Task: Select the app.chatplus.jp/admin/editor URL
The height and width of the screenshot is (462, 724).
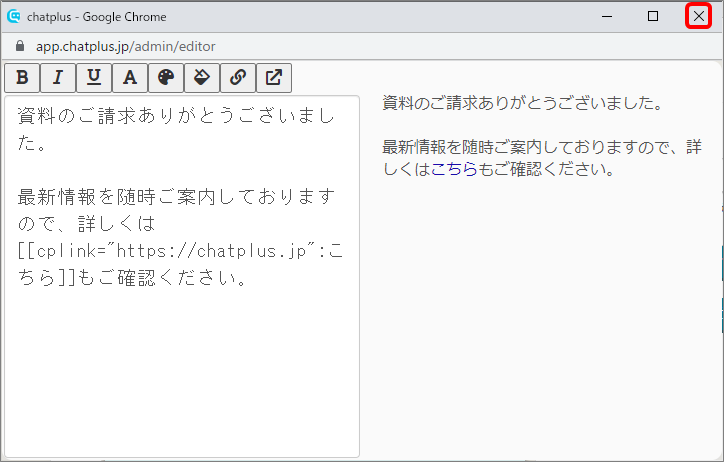Action: (126, 46)
